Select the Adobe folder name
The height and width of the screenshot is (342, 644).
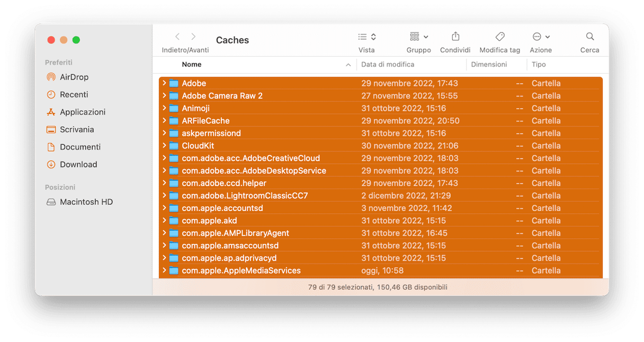point(194,83)
